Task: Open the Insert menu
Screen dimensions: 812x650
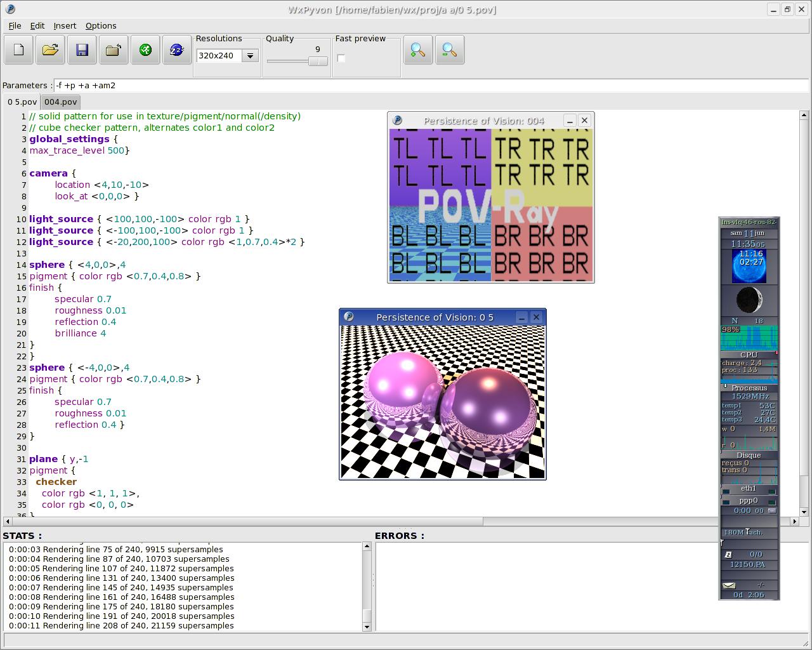Action: pyautogui.click(x=65, y=26)
